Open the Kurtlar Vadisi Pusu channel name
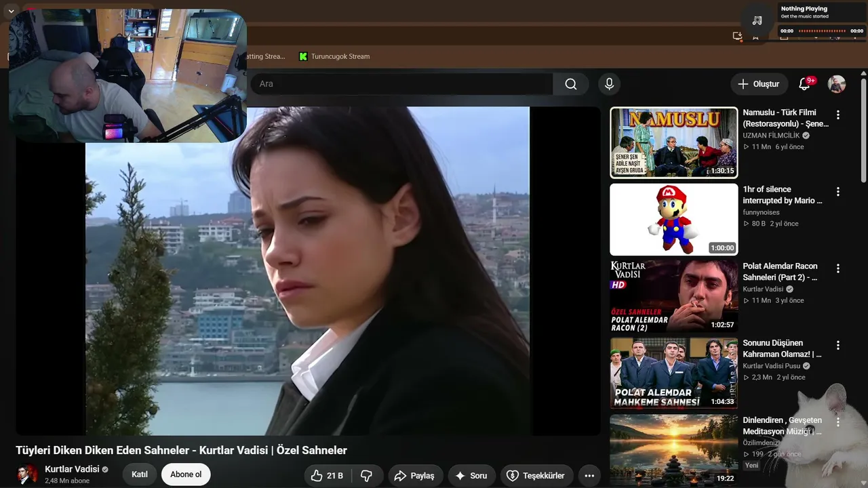Screen dimensions: 868x488 tap(772, 366)
